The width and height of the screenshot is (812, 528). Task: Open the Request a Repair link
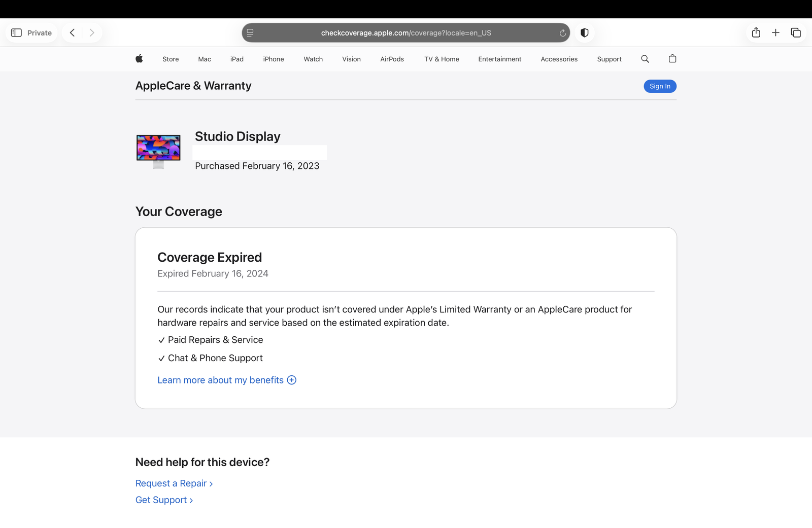tap(174, 483)
